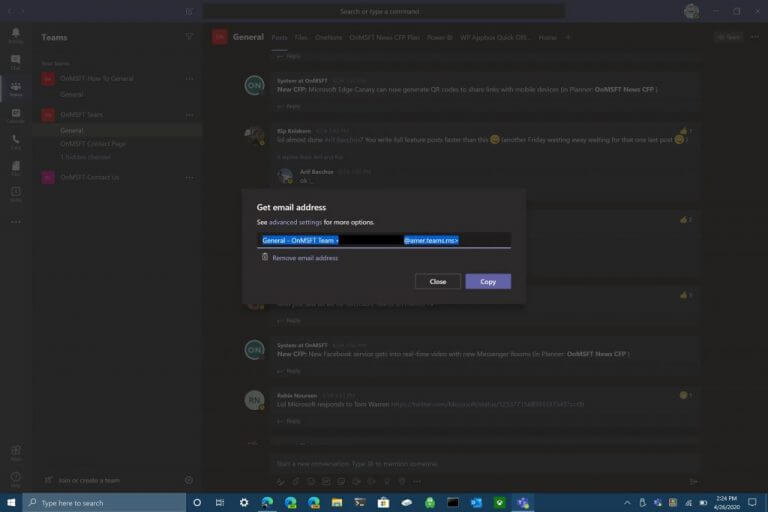Click Reply under the Tom Warren post
The width and height of the screenshot is (768, 512).
point(289,421)
